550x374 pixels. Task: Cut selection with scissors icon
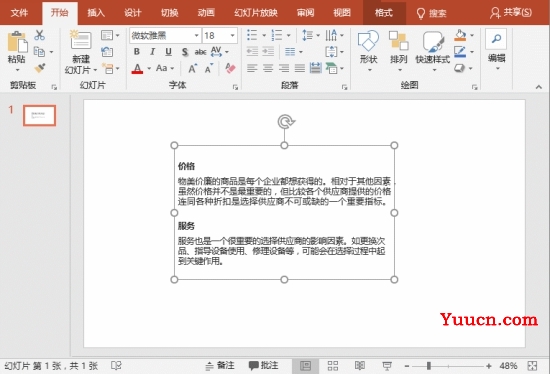tap(39, 35)
